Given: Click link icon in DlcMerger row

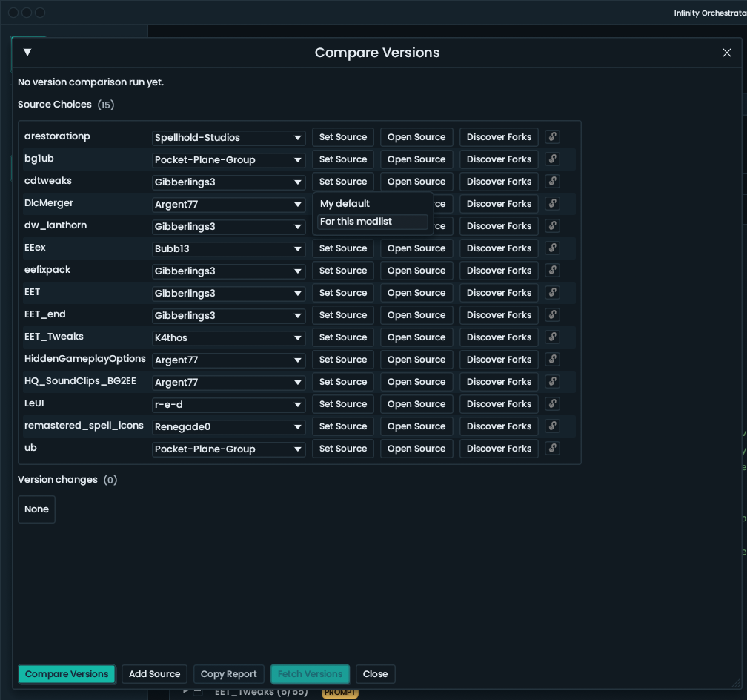Looking at the screenshot, I should click(552, 204).
